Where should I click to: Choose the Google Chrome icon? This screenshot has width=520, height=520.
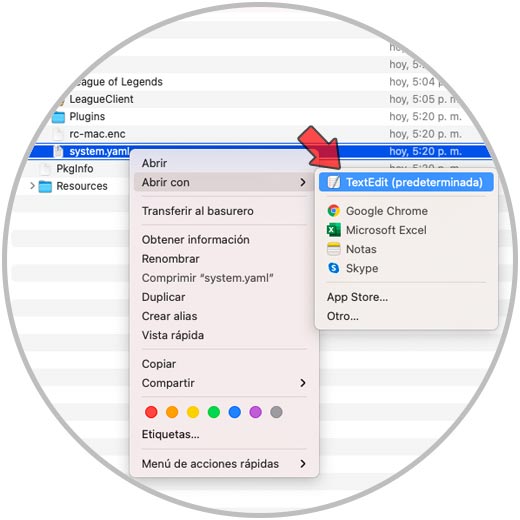pos(334,211)
